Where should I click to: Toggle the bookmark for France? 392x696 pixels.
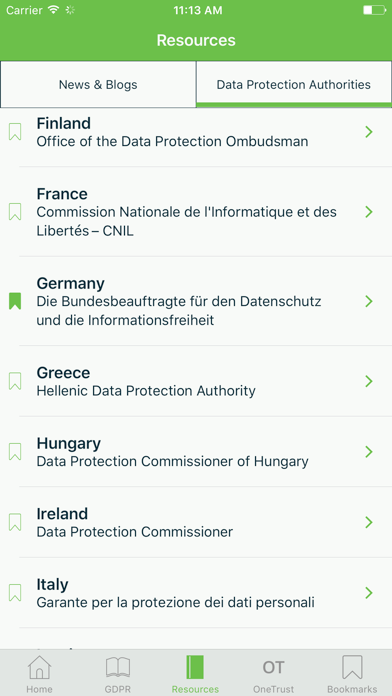pyautogui.click(x=15, y=212)
